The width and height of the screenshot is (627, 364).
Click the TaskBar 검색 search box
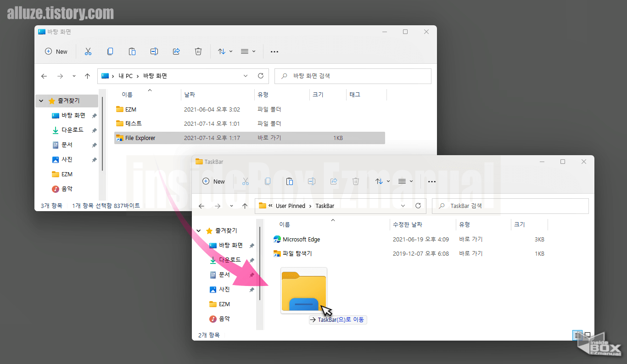(x=510, y=206)
